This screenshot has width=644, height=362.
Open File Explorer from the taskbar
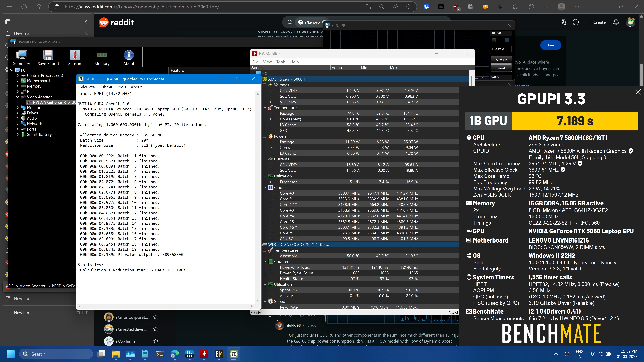pyautogui.click(x=116, y=354)
